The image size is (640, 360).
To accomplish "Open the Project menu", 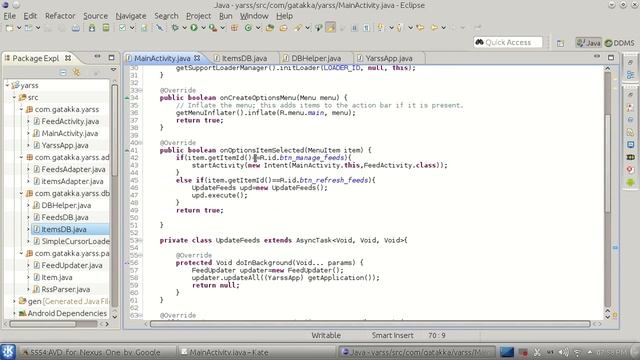I will pyautogui.click(x=198, y=16).
